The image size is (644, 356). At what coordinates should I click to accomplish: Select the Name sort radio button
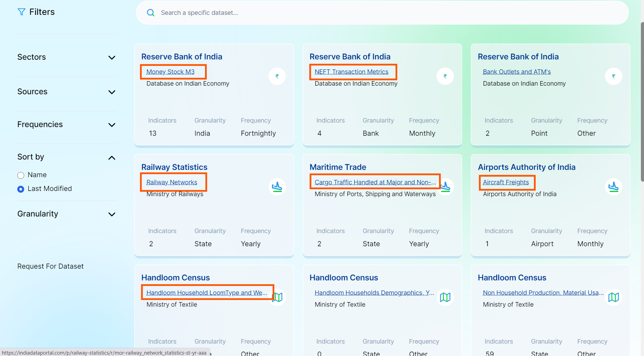pyautogui.click(x=21, y=175)
